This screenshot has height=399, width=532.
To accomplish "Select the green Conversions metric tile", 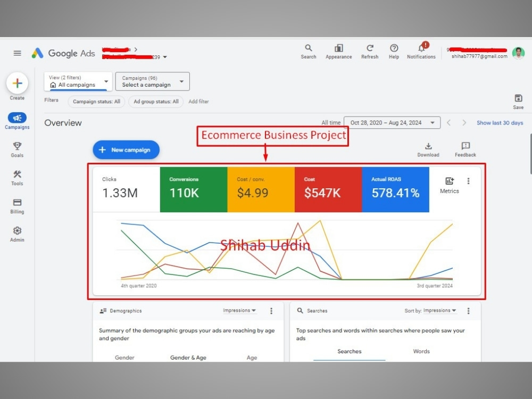I will tap(194, 189).
